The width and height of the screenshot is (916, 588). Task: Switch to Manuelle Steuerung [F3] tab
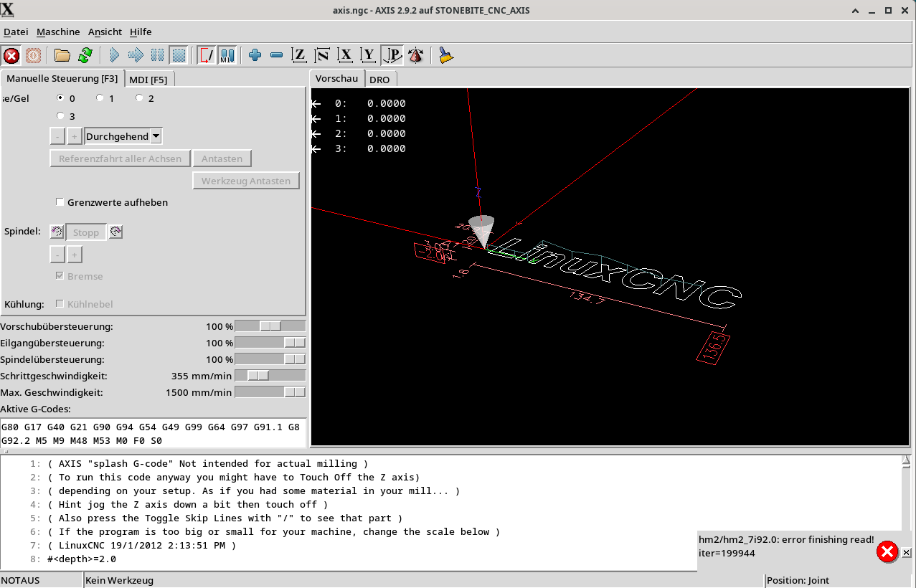pos(62,78)
